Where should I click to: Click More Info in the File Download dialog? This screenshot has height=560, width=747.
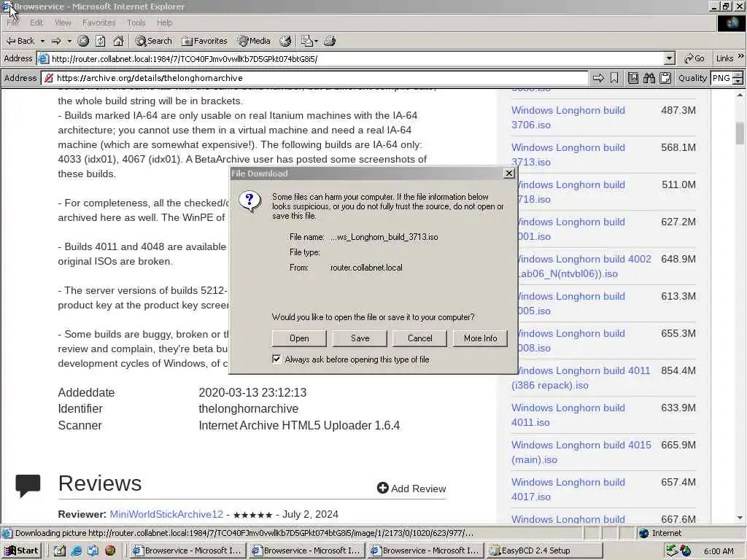(x=480, y=338)
